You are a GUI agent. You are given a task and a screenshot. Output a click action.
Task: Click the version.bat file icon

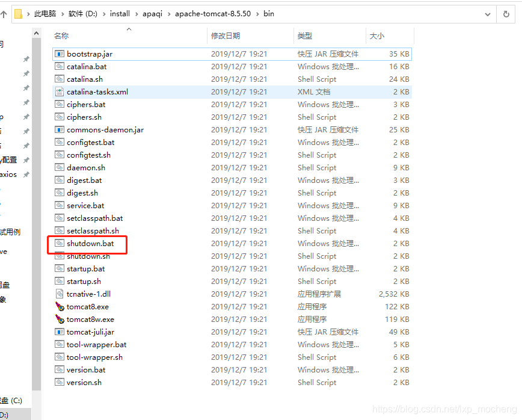(60, 369)
